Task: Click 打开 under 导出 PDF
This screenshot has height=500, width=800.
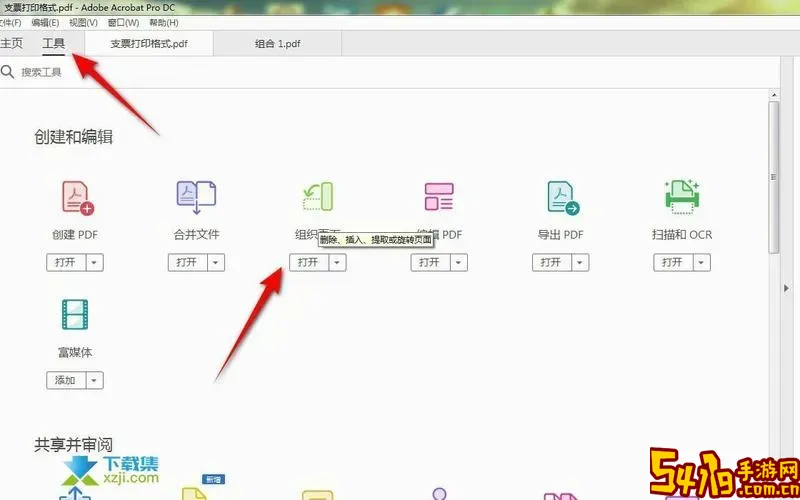Action: click(552, 263)
